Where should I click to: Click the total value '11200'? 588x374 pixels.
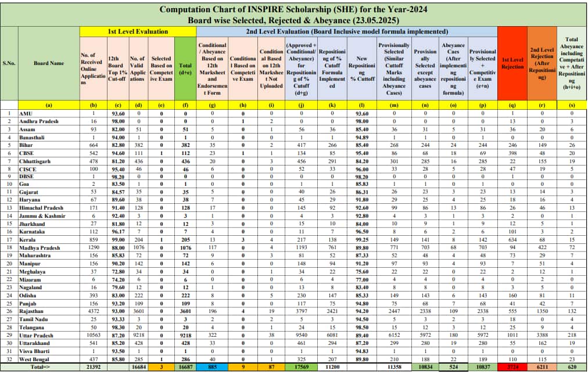(332, 367)
